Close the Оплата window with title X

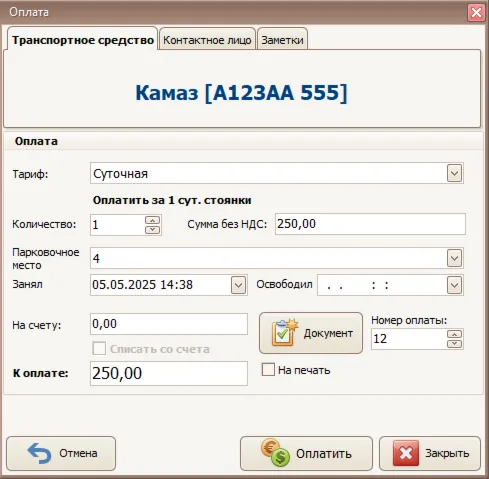point(476,13)
